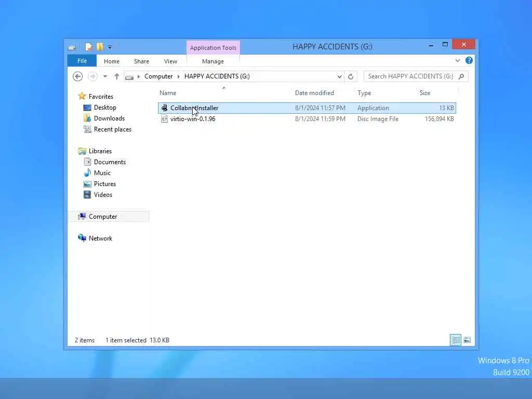Click the virtio-win-0.1.96 file name

click(193, 119)
